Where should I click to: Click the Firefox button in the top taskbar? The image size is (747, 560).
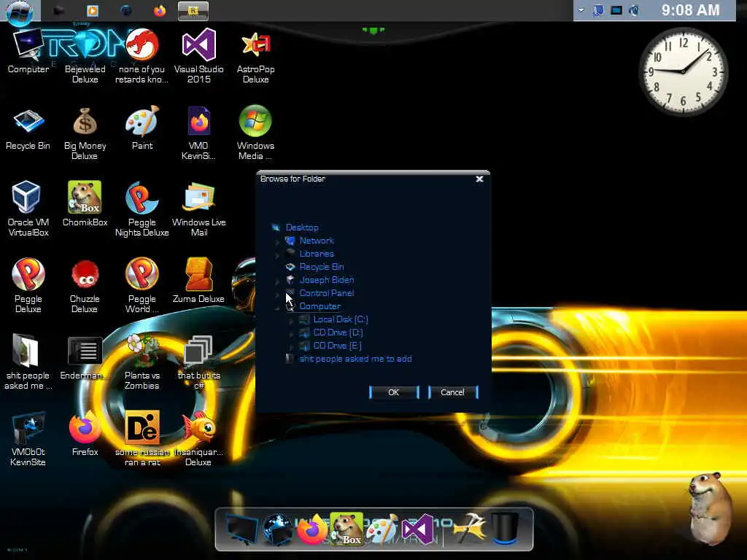click(x=160, y=10)
